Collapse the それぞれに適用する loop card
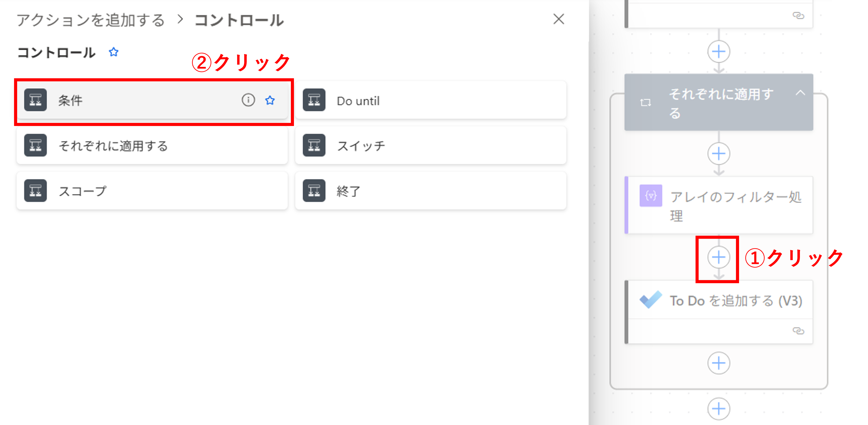This screenshot has height=425, width=868. coord(800,93)
